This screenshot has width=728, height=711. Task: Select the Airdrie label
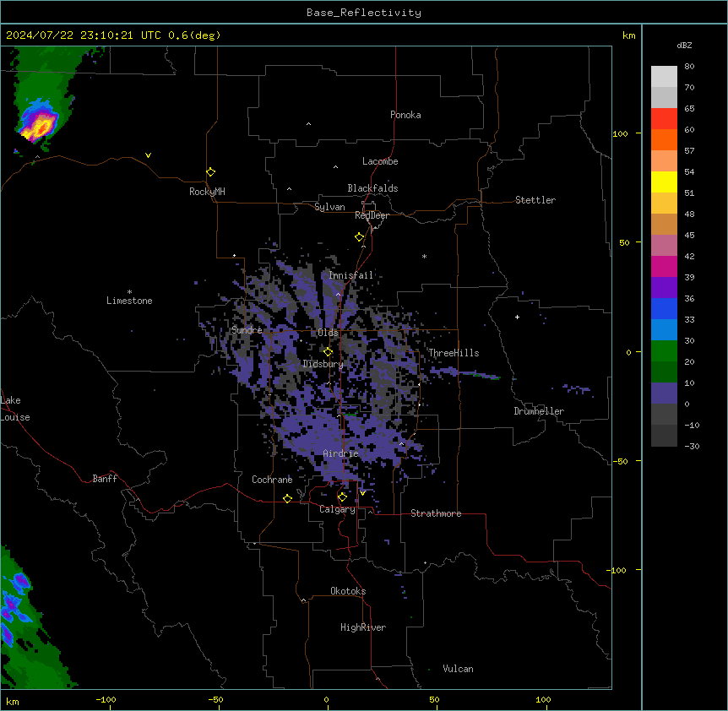(341, 453)
